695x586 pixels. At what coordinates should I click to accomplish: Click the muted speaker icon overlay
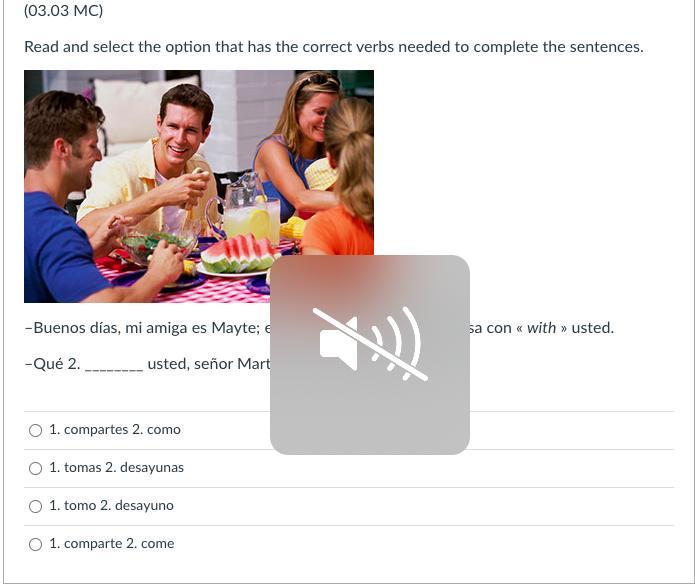click(x=370, y=344)
